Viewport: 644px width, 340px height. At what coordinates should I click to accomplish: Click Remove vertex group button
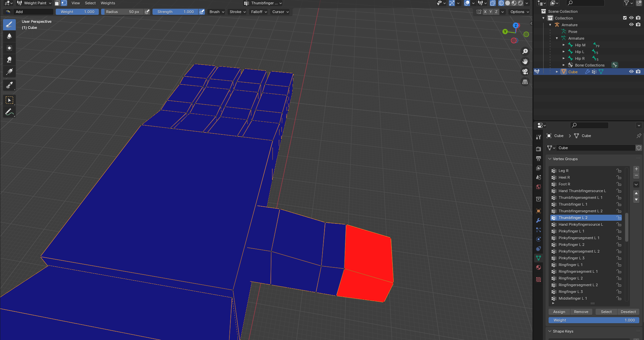[x=581, y=312]
